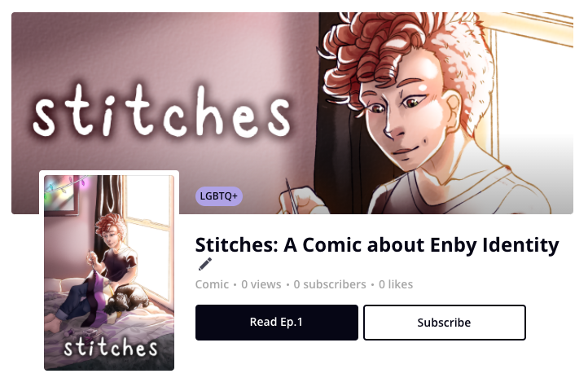
Task: Click the hand holding a needle in the banner
Action: coord(300,199)
